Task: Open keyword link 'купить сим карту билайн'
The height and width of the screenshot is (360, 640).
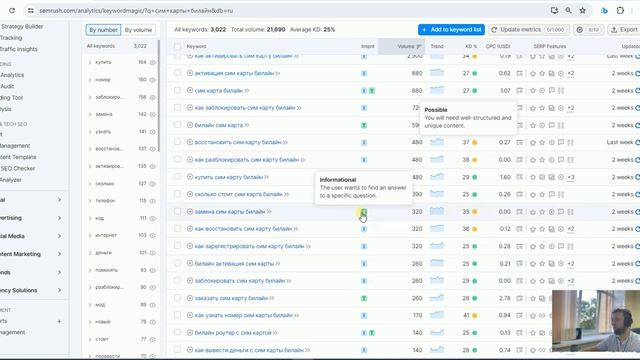Action: coord(229,177)
